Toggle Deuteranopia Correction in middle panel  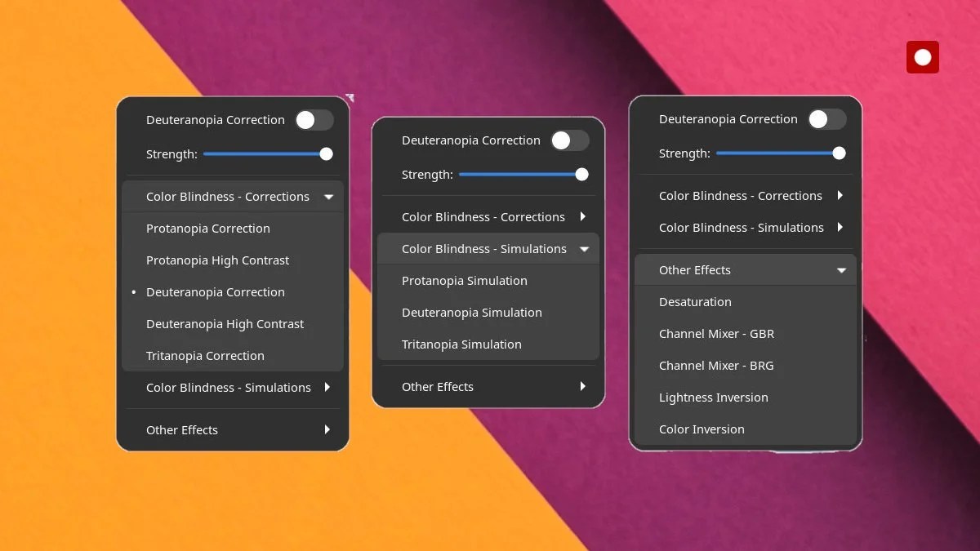(570, 140)
